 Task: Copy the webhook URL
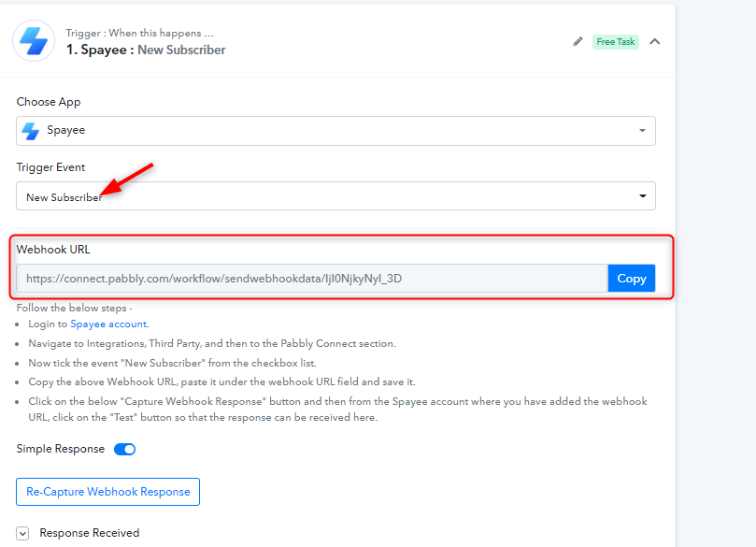coord(631,279)
